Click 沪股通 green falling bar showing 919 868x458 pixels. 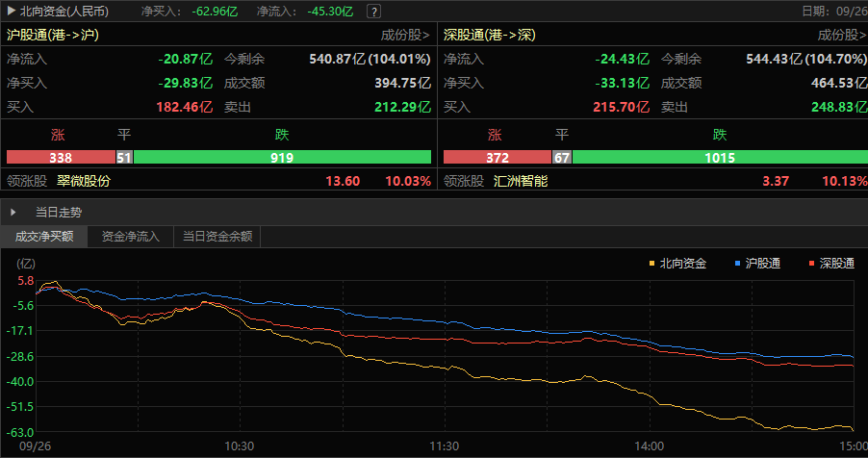282,158
